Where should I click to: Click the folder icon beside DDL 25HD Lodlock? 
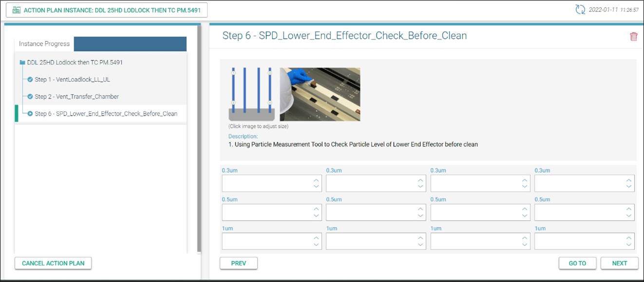coord(22,62)
